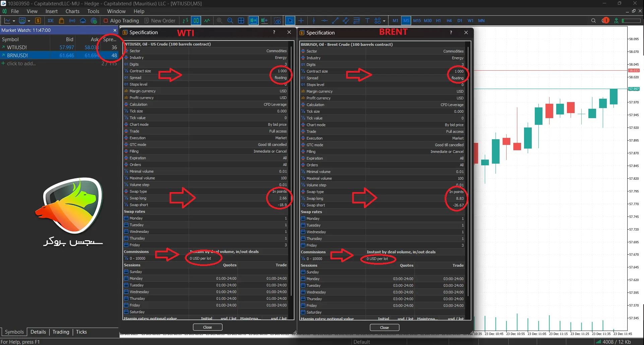Close the WTI Specification dialog

207,327
